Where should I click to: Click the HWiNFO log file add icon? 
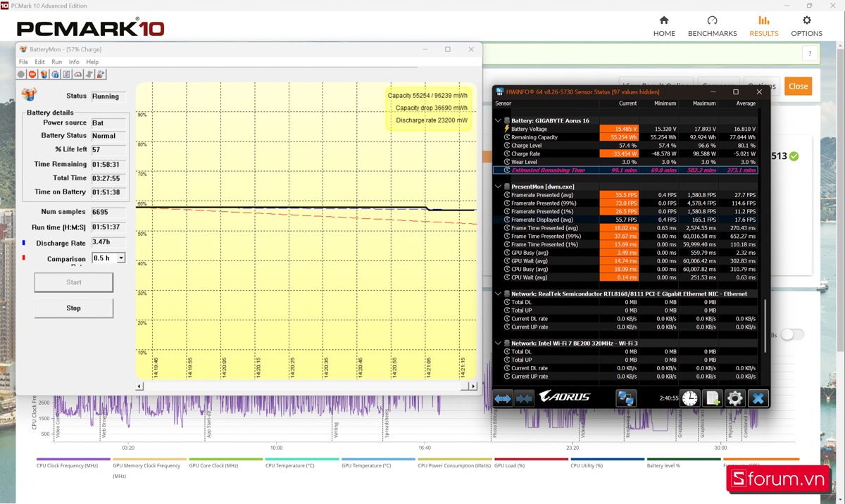[713, 398]
